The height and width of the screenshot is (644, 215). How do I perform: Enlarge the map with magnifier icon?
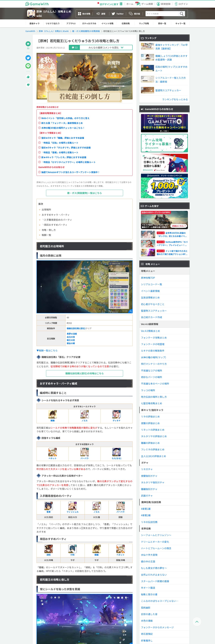coord(130,311)
